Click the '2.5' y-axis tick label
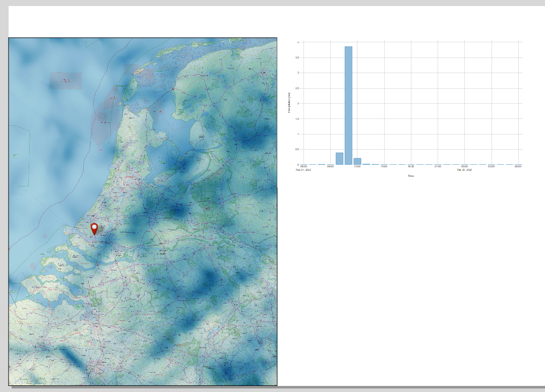 point(297,88)
